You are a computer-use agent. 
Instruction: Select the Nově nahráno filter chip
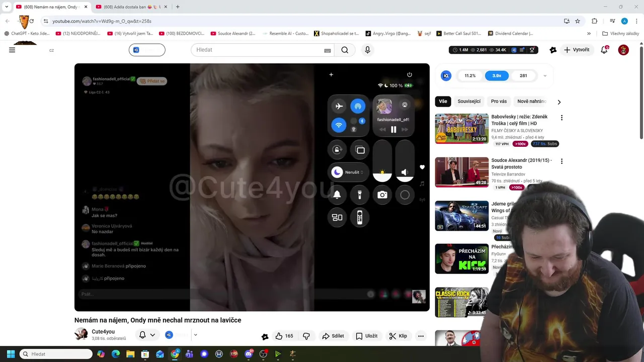(532, 102)
